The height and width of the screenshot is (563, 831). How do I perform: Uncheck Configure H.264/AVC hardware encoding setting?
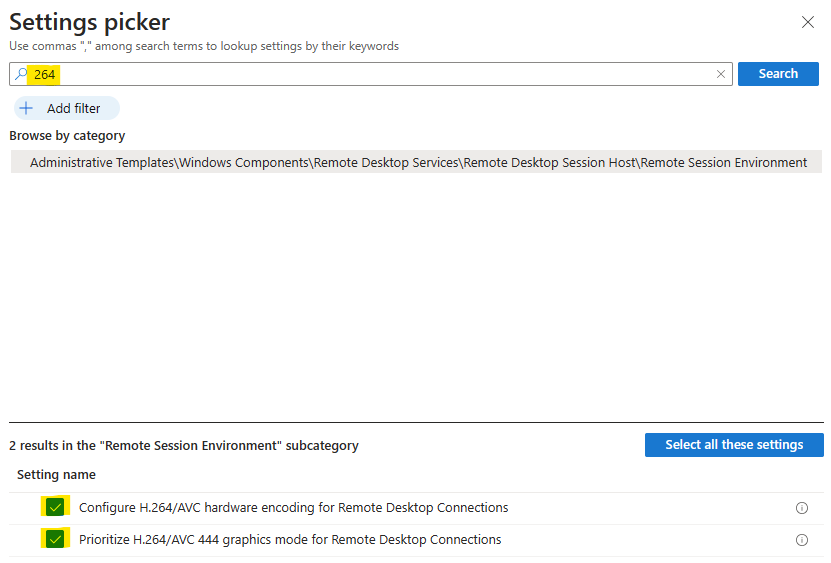(55, 507)
